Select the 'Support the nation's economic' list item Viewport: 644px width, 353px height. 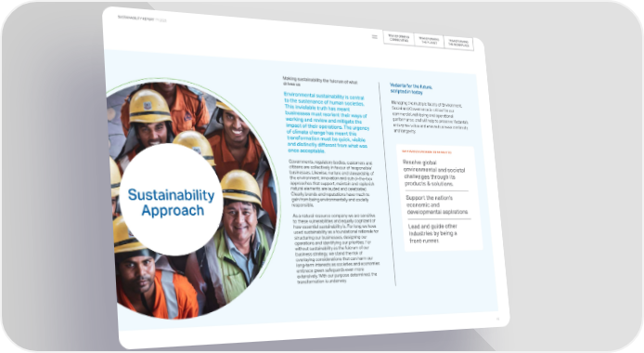[437, 205]
